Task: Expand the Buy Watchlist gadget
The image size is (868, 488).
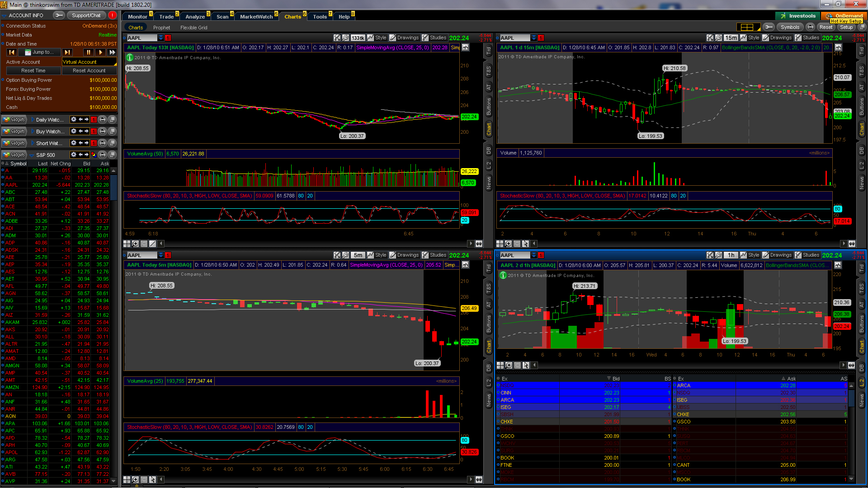Action: 33,131
